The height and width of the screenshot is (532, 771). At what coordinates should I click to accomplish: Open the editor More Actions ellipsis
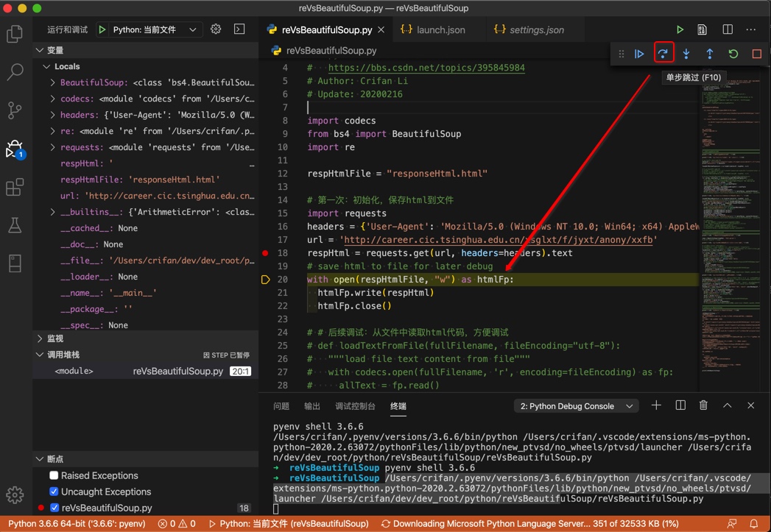[x=751, y=30]
